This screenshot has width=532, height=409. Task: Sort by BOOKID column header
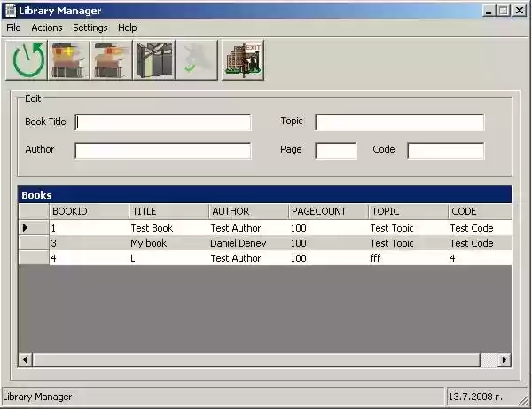(x=90, y=211)
